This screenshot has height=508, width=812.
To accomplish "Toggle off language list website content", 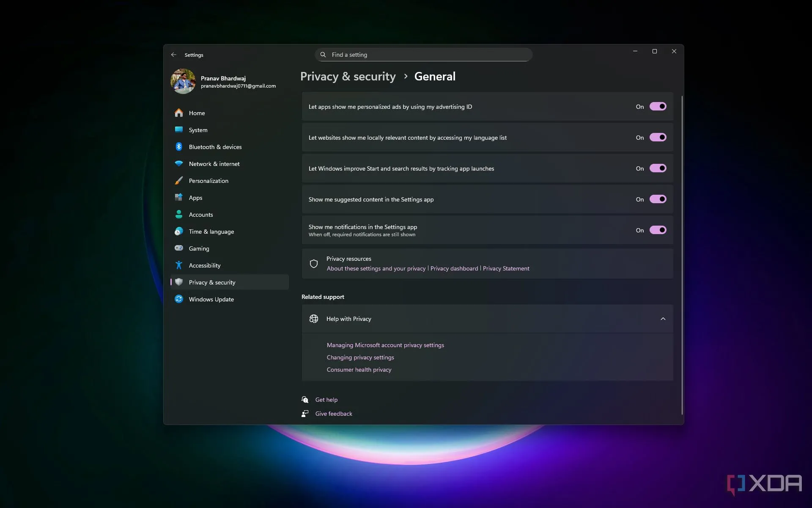I will (x=658, y=138).
